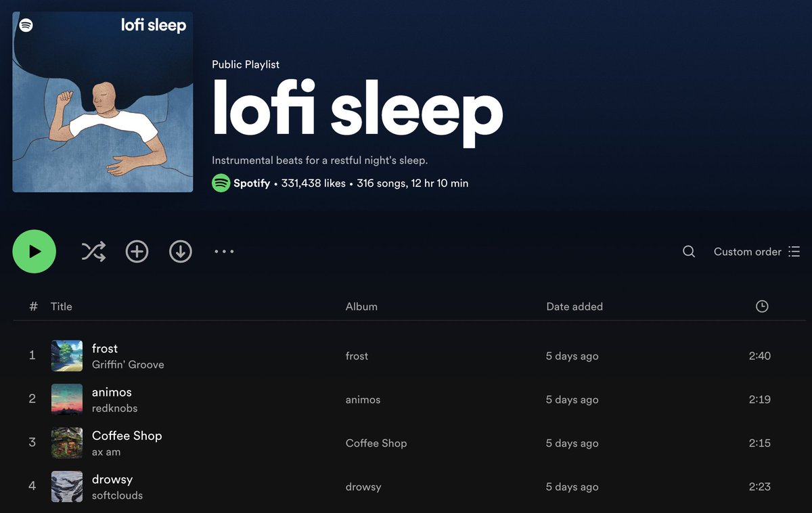The height and width of the screenshot is (513, 812).
Task: Click duration 2:40 of frost
Action: pyautogui.click(x=760, y=356)
